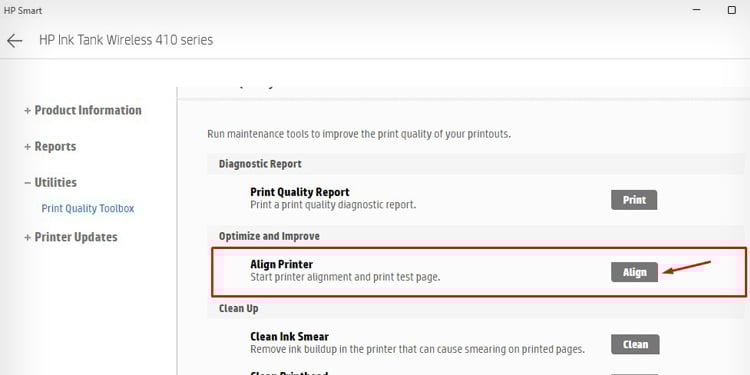Start alignment with the Align button
This screenshot has width=750, height=375.
pyautogui.click(x=634, y=272)
